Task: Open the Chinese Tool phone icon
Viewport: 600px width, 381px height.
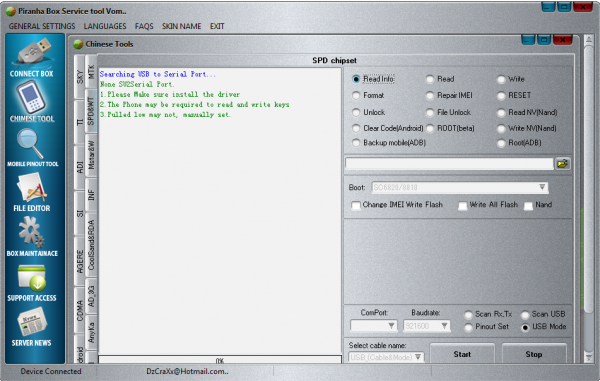Action: click(31, 98)
